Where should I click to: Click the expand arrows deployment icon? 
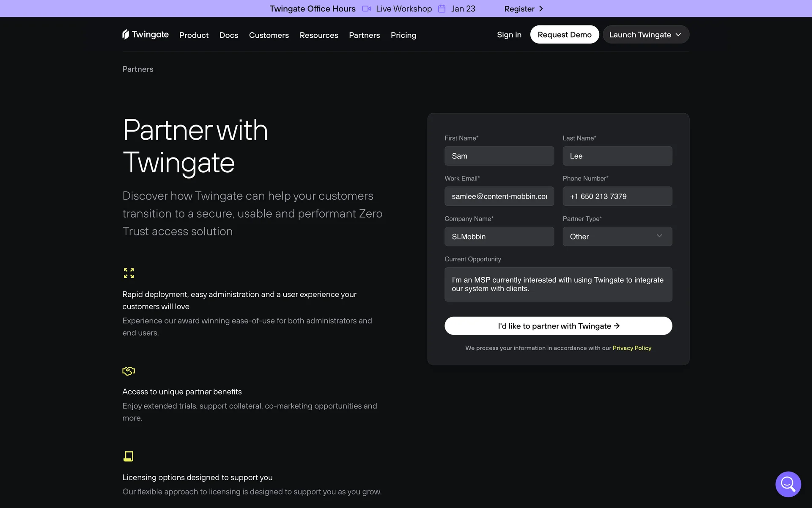tap(129, 273)
